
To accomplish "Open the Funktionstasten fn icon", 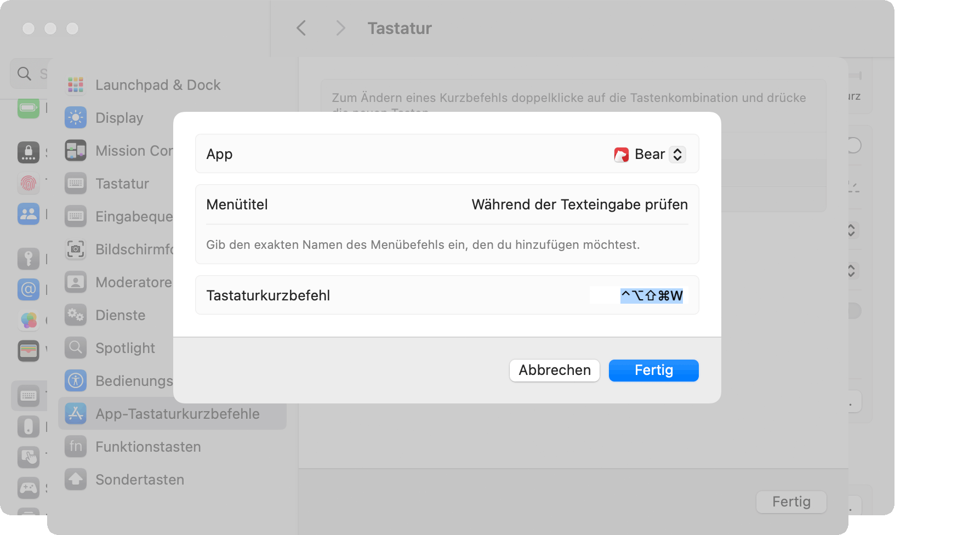I will coord(76,447).
